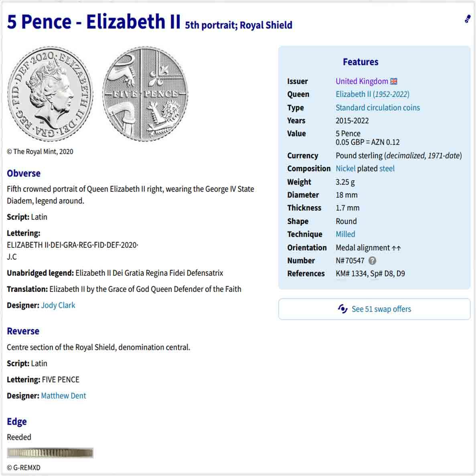Open the reverse Royal Shield coin image

pyautogui.click(x=146, y=94)
